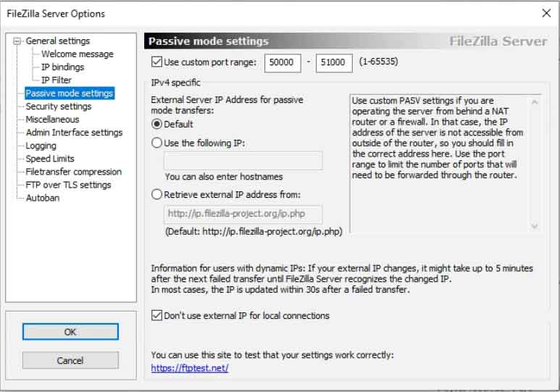
Task: Open the IP bindings settings page
Action: [62, 67]
